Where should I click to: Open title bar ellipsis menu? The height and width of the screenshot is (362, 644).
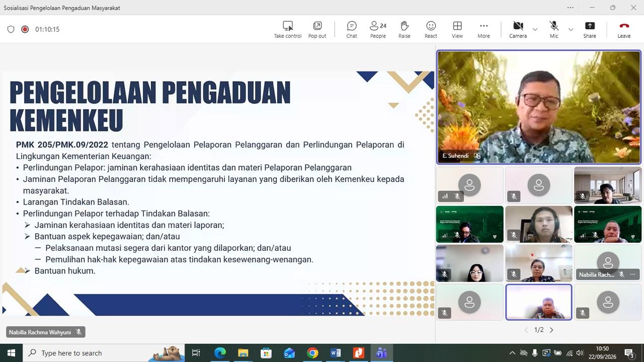[x=570, y=8]
